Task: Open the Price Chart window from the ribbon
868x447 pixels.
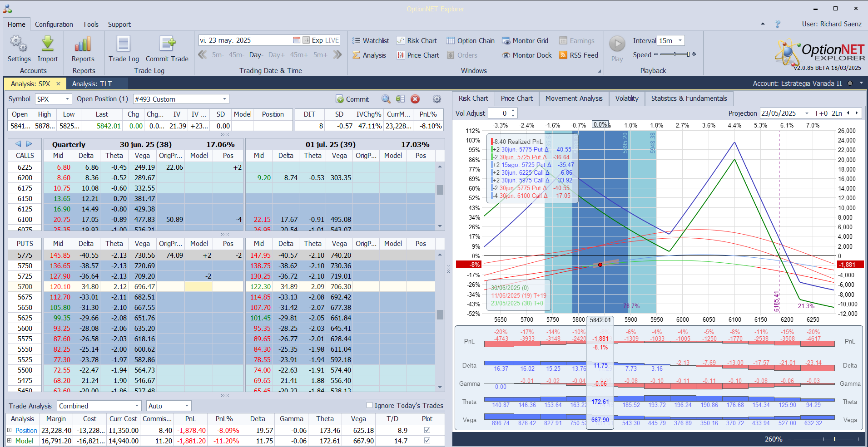Action: [418, 55]
